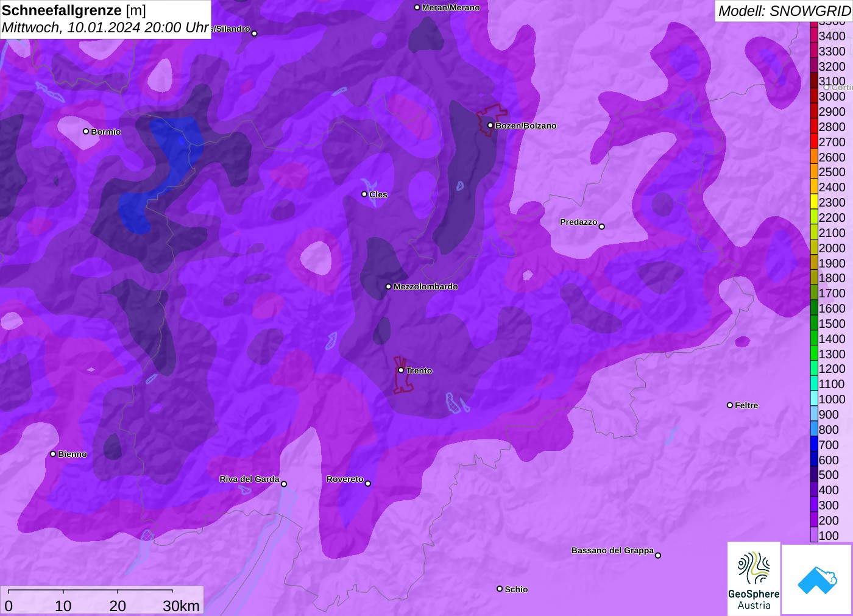
Task: Select the 300 m legend color swatch
Action: [x=814, y=504]
